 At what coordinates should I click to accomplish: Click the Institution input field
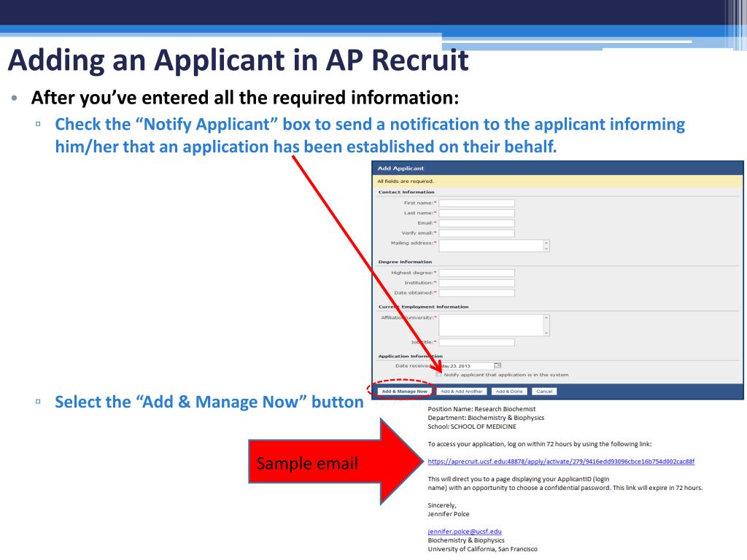point(476,283)
